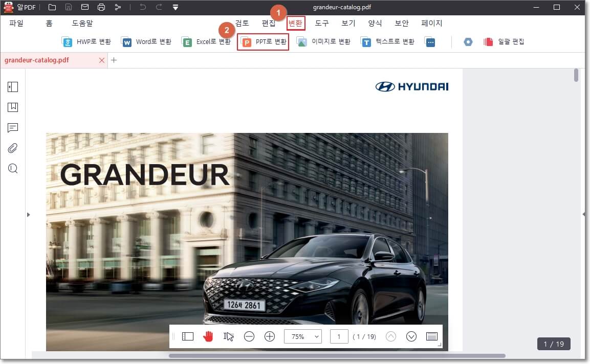Image resolution: width=590 pixels, height=364 pixels.
Task: Switch to the 페이지 tab
Action: click(431, 24)
